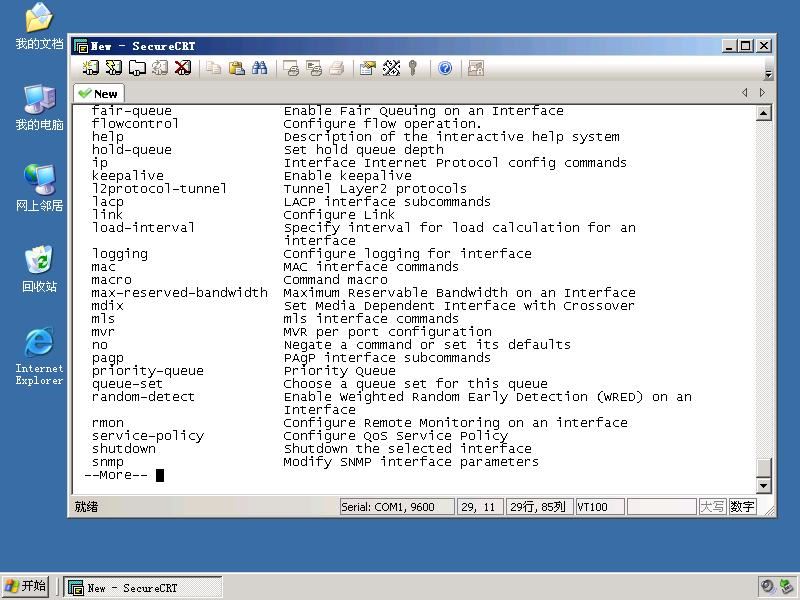Click the Public Key key icon
The image size is (800, 600).
click(x=413, y=68)
